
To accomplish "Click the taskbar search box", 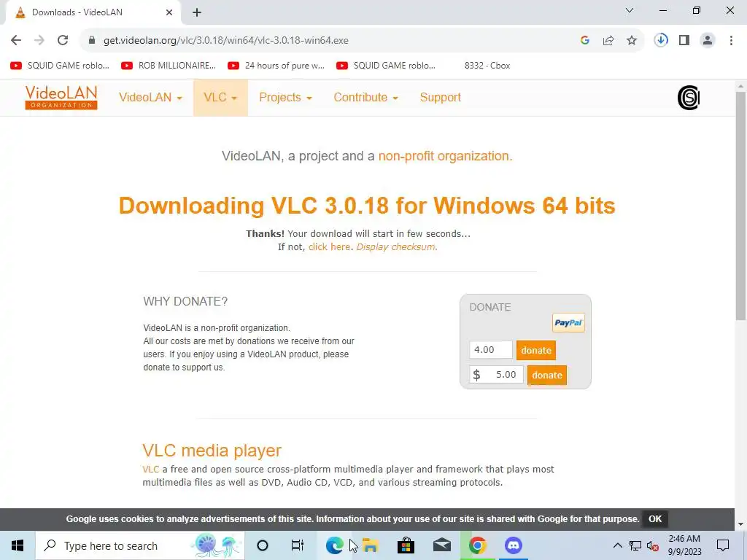I will click(140, 545).
